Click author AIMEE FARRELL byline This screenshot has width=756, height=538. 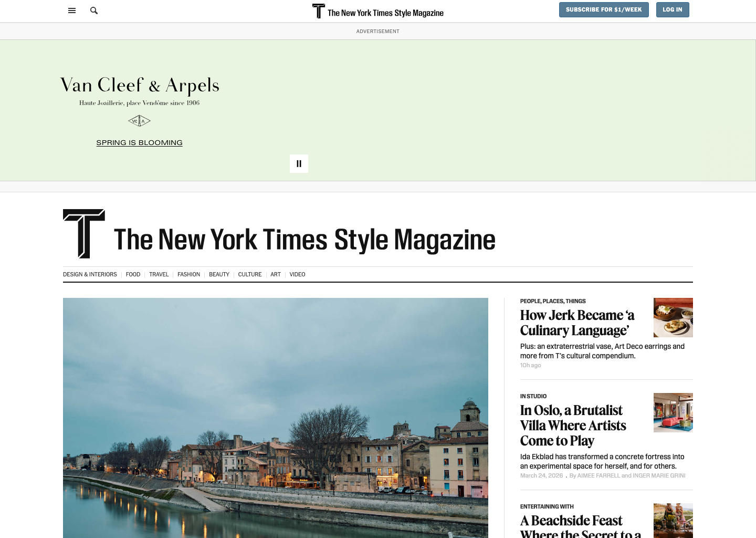pyautogui.click(x=598, y=475)
